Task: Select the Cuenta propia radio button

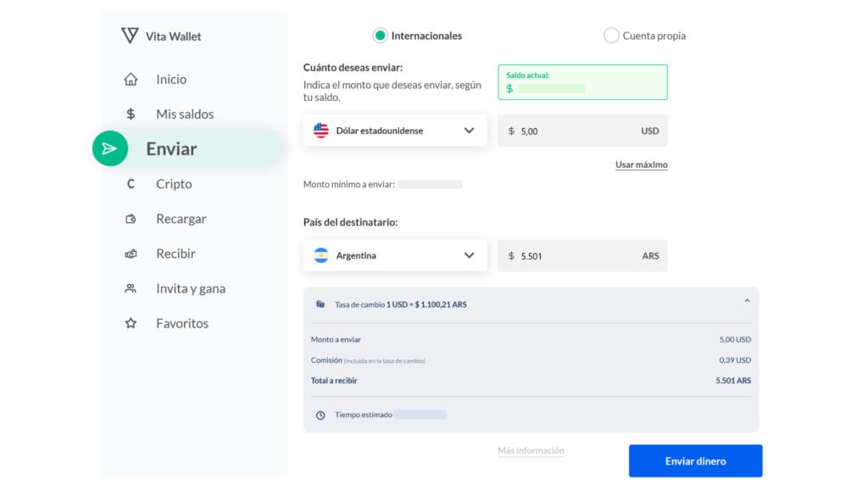Action: 611,36
